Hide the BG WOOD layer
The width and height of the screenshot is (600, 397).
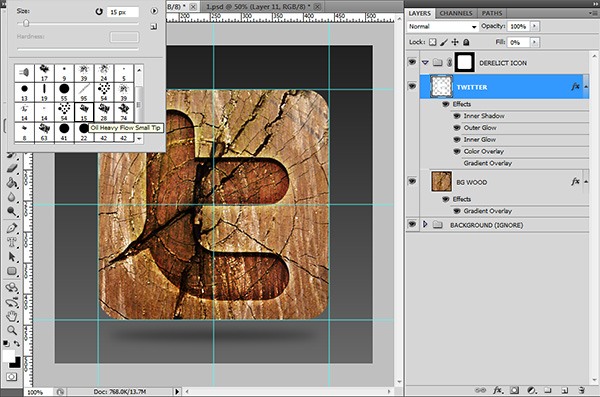tap(412, 181)
